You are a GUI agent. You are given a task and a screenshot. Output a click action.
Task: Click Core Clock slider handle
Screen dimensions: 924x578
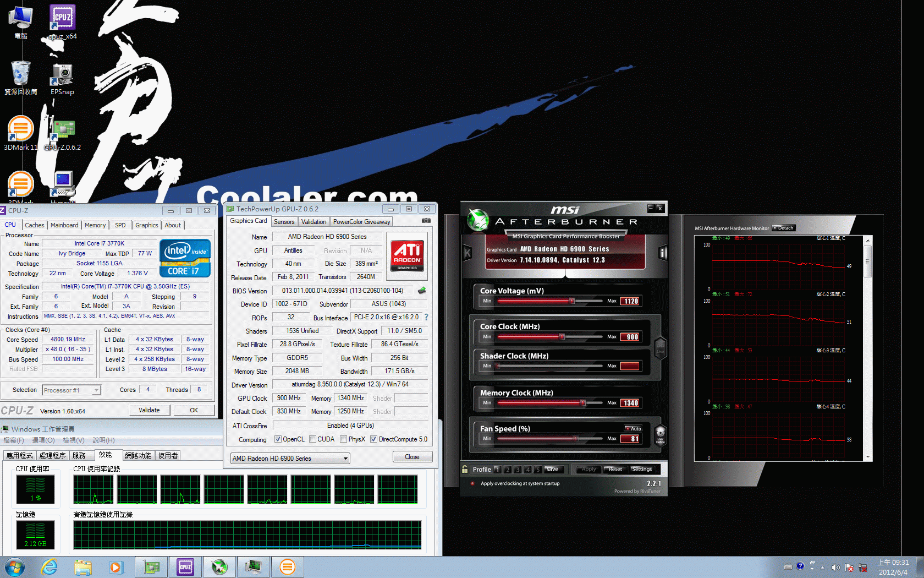(x=562, y=336)
